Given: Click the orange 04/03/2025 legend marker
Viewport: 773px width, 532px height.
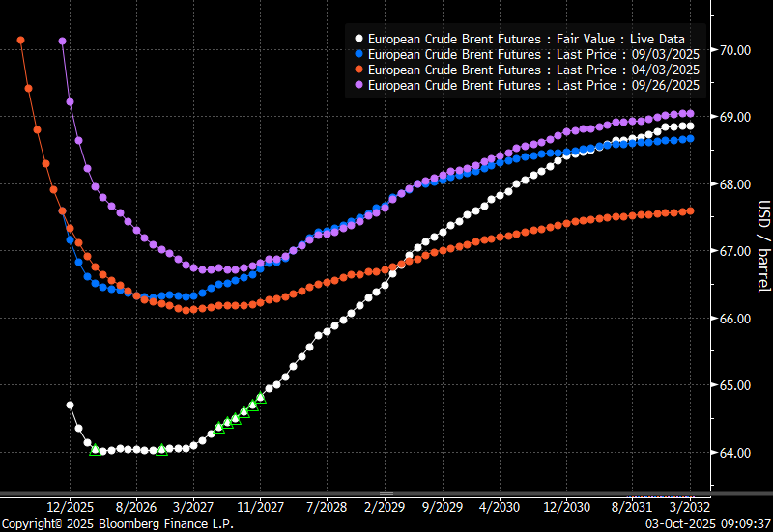Looking at the screenshot, I should coord(359,70).
